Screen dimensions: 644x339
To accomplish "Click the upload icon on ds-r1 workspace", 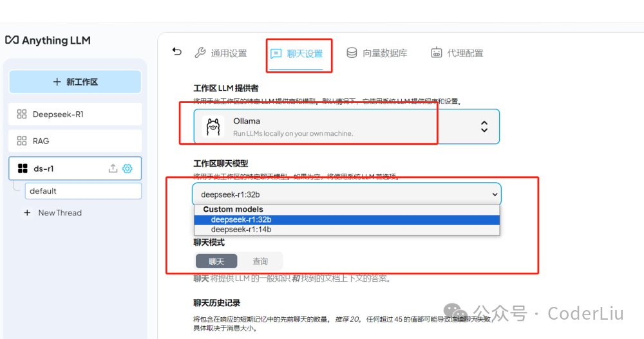I will pos(113,169).
